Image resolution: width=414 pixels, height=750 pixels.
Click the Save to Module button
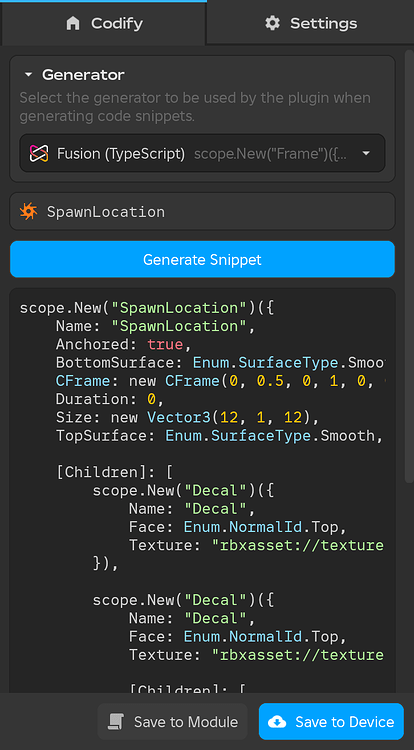pos(173,721)
